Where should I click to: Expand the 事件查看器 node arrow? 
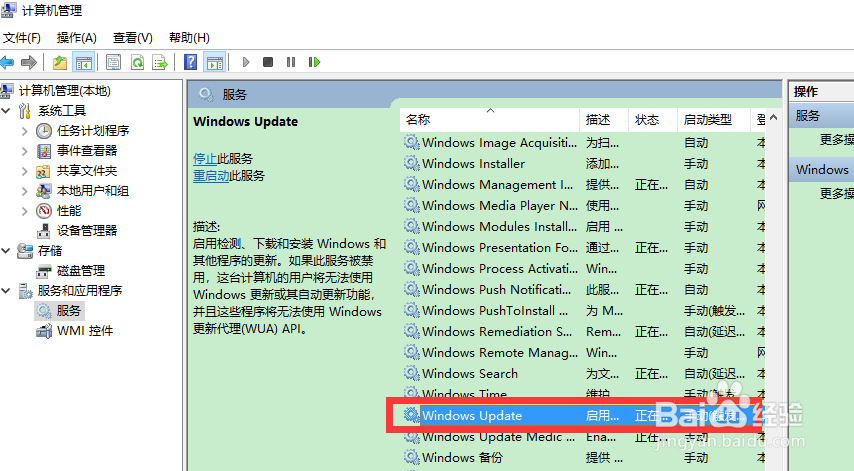tap(25, 151)
